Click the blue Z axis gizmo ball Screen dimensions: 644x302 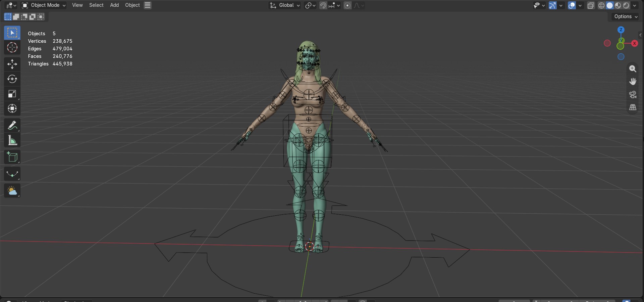[621, 30]
